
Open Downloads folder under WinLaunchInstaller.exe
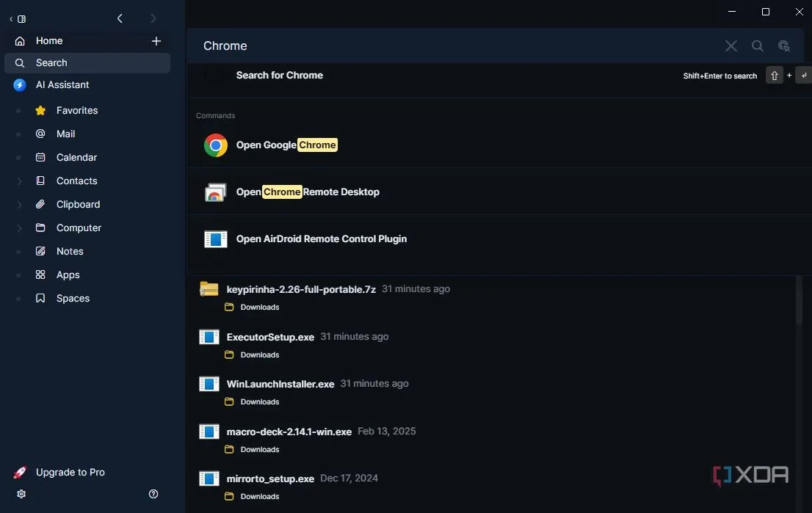pos(253,402)
